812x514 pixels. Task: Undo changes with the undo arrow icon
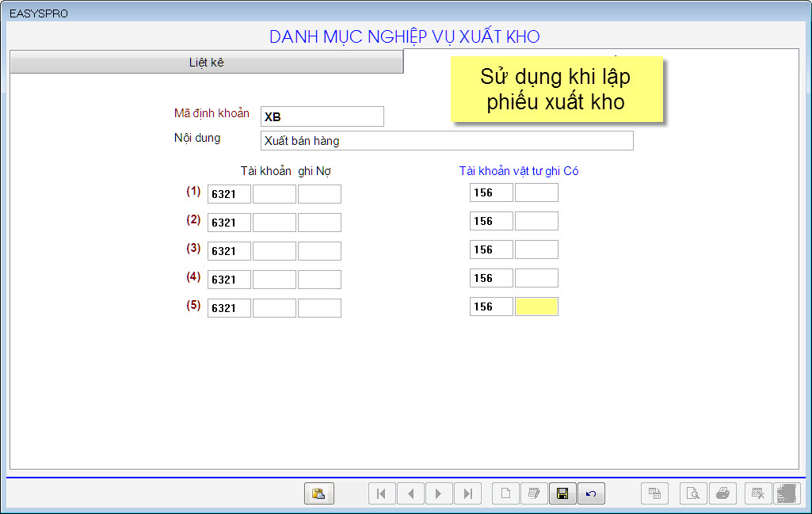pyautogui.click(x=591, y=493)
